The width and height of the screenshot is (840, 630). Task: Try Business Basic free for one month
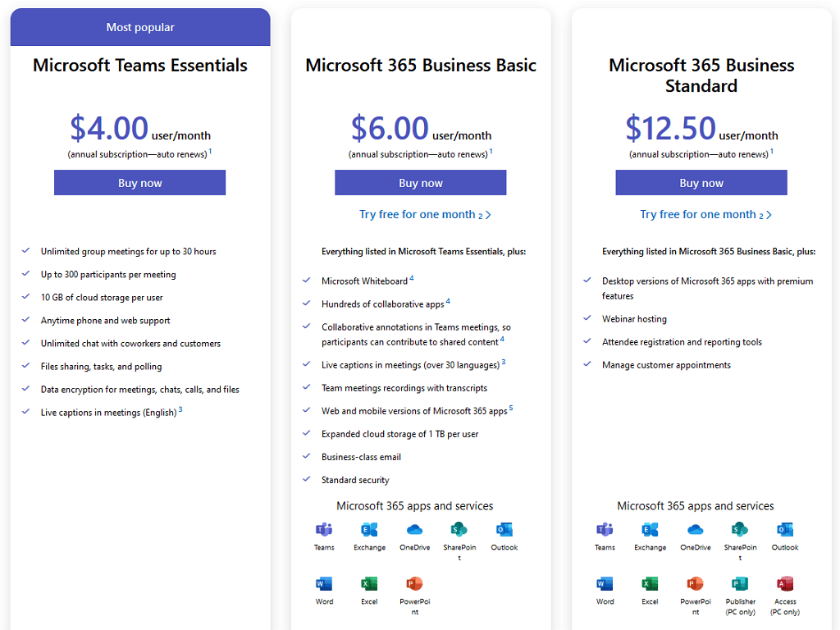point(425,214)
